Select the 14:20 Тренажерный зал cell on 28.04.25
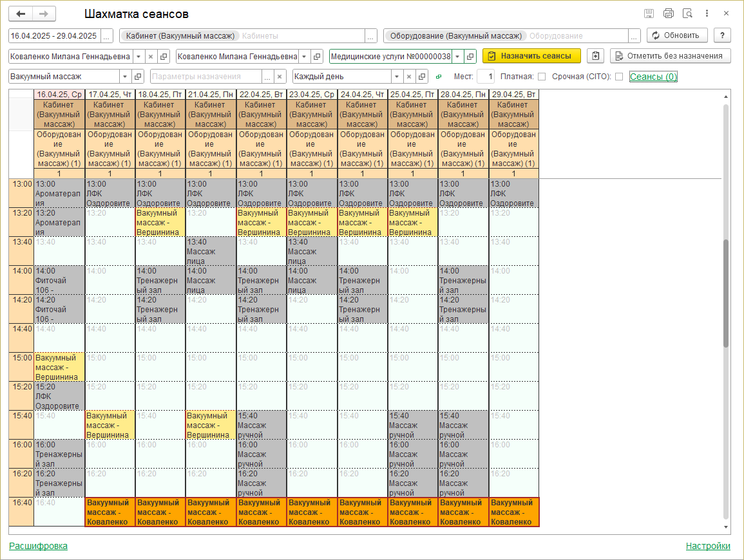The height and width of the screenshot is (560, 744). point(463,309)
